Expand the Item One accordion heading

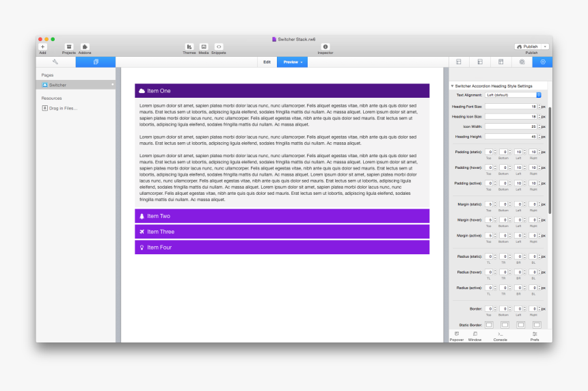coord(282,91)
